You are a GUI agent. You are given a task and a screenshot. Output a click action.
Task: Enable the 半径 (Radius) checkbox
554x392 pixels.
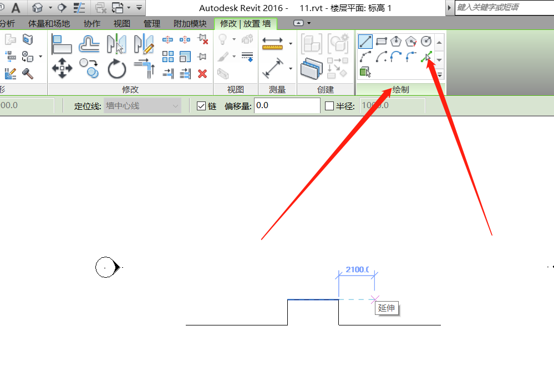point(329,106)
